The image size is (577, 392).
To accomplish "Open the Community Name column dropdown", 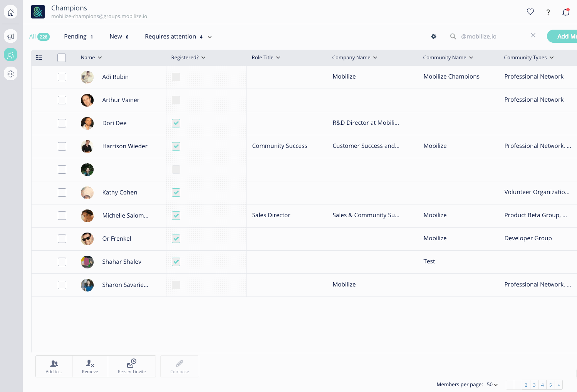I will tap(471, 57).
